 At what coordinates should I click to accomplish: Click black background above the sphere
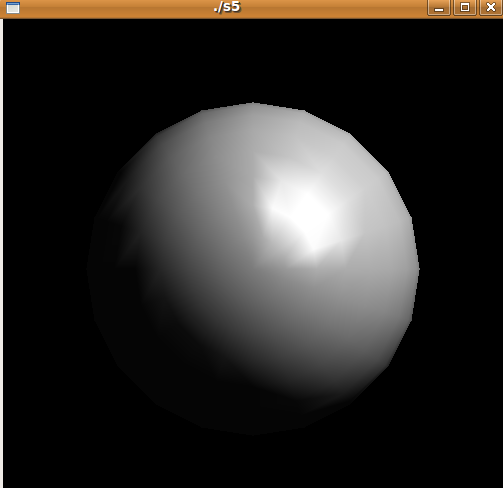(x=253, y=60)
